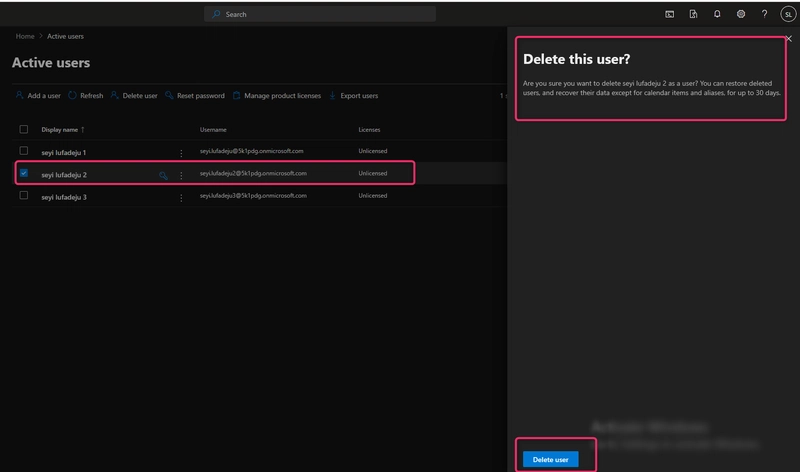This screenshot has height=472, width=800.
Task: Click into the Search field at top
Action: [x=320, y=14]
